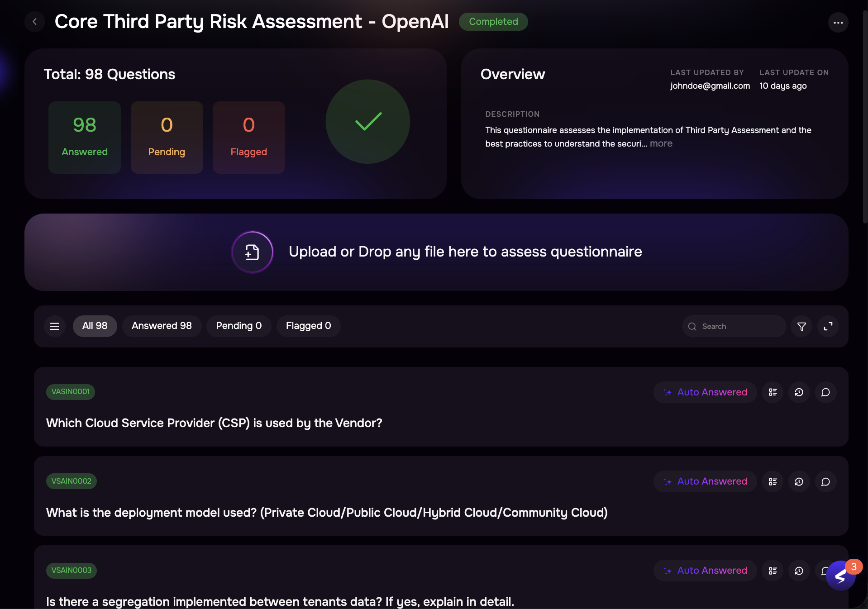Expand the Cloud Service Provider question
This screenshot has height=609, width=868.
pos(214,423)
